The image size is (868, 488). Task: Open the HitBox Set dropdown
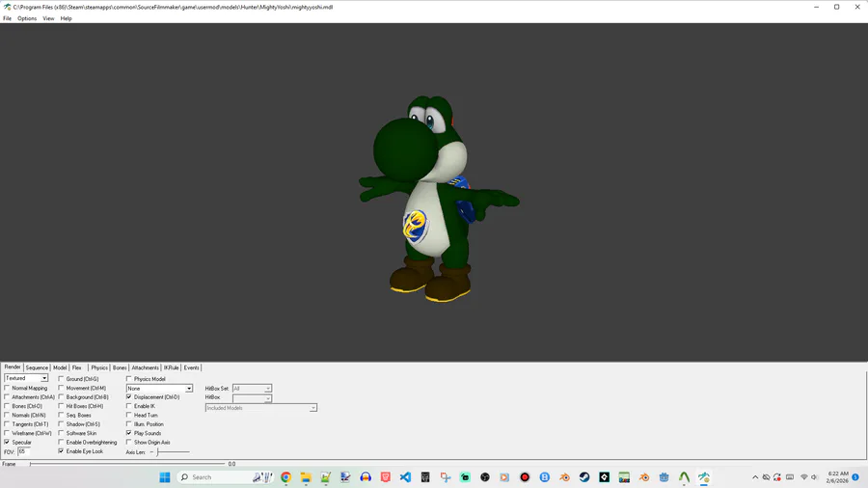[252, 389]
